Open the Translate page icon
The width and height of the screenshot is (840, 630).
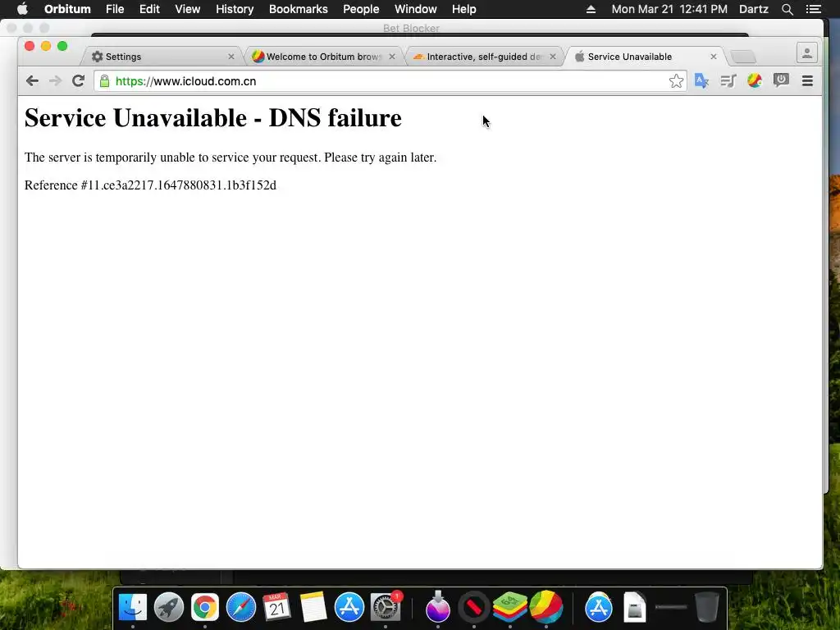pyautogui.click(x=701, y=81)
